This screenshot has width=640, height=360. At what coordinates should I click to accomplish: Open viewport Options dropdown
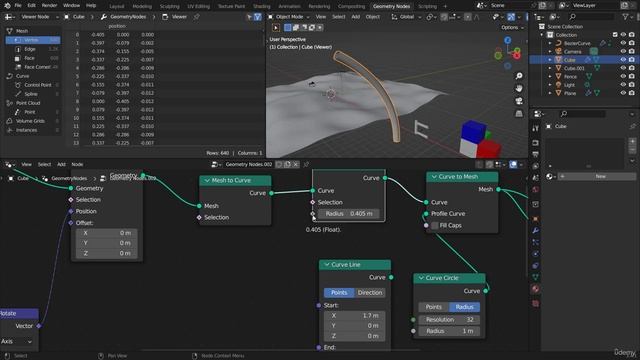512,27
